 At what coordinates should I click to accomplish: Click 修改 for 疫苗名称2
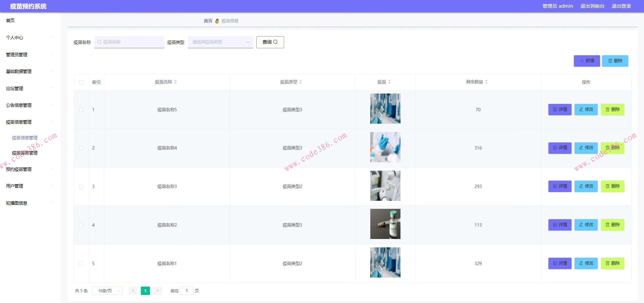pos(586,225)
